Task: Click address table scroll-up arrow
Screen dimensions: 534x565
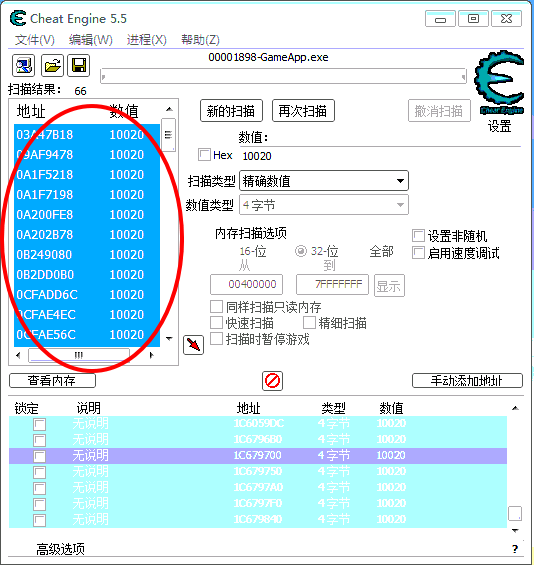Action: click(515, 408)
